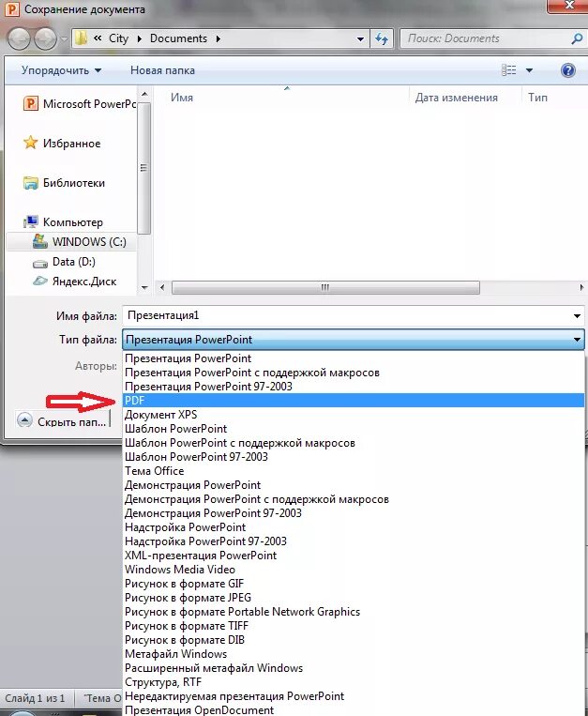This screenshot has width=588, height=716.
Task: Select Демонстрация PowerPoint с поддержкой макросов
Action: coord(354,499)
